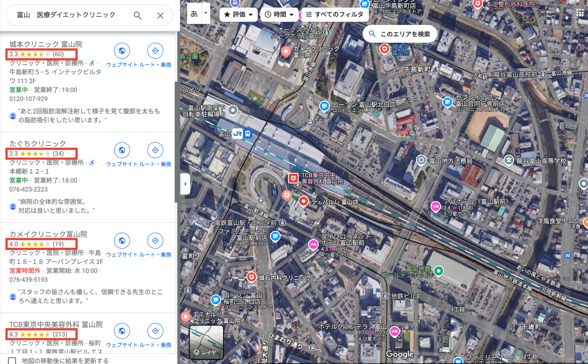The image size is (588, 364).
Task: Click the ダイワロイネットホテル富山駅前 hotel marker
Action: (313, 245)
